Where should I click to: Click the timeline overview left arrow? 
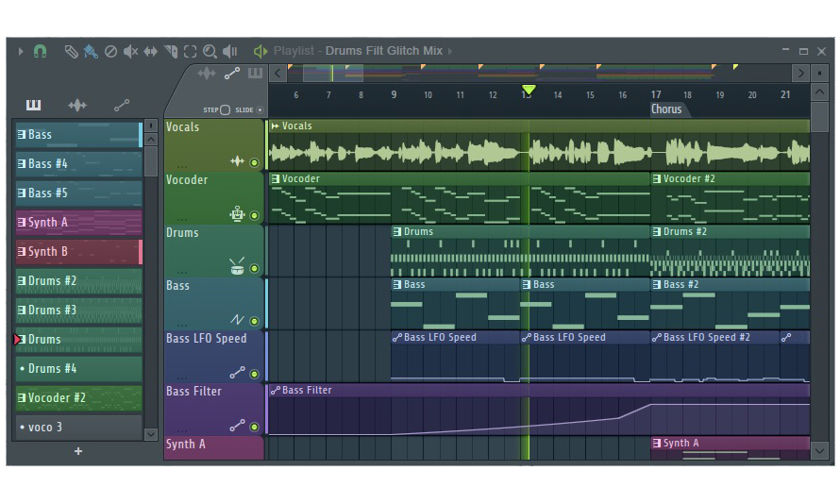click(x=277, y=73)
